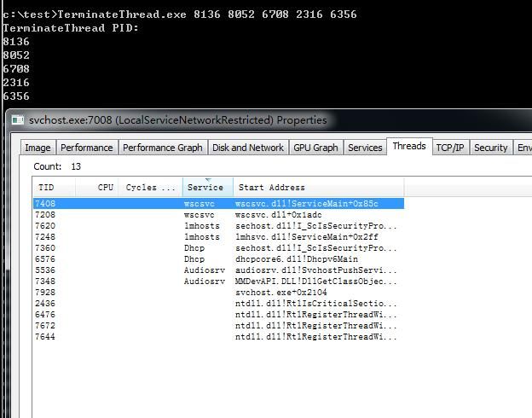Click the svchost.exe properties window icon
The height and width of the screenshot is (418, 532).
[18, 120]
